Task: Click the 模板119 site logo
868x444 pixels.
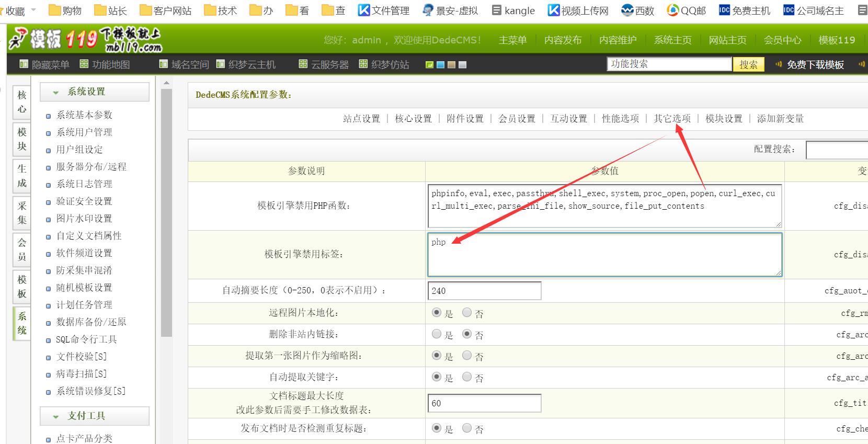Action: point(85,39)
